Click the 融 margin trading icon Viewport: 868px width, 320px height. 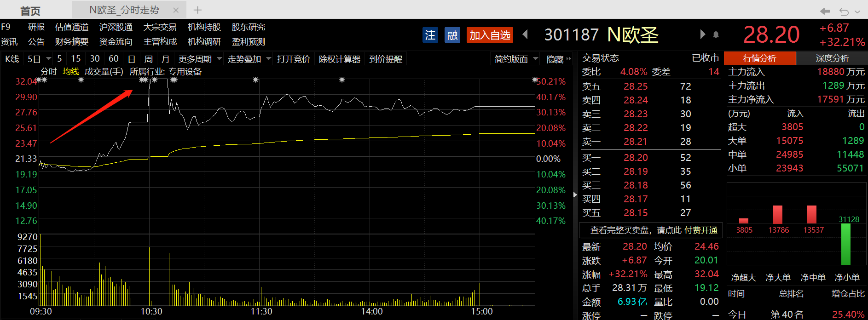pyautogui.click(x=452, y=35)
